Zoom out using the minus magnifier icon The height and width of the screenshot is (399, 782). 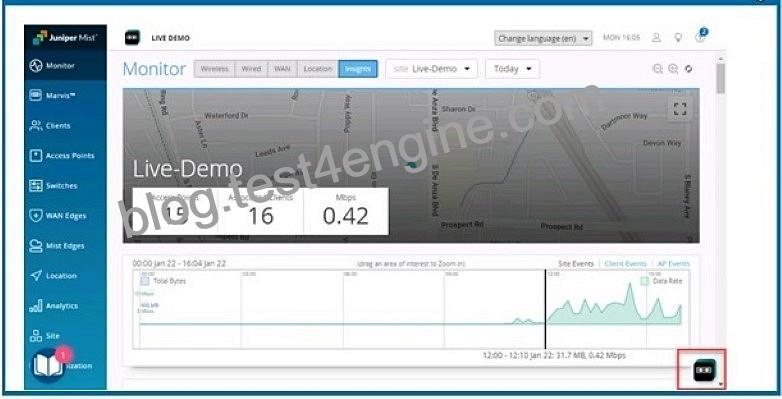tap(658, 69)
